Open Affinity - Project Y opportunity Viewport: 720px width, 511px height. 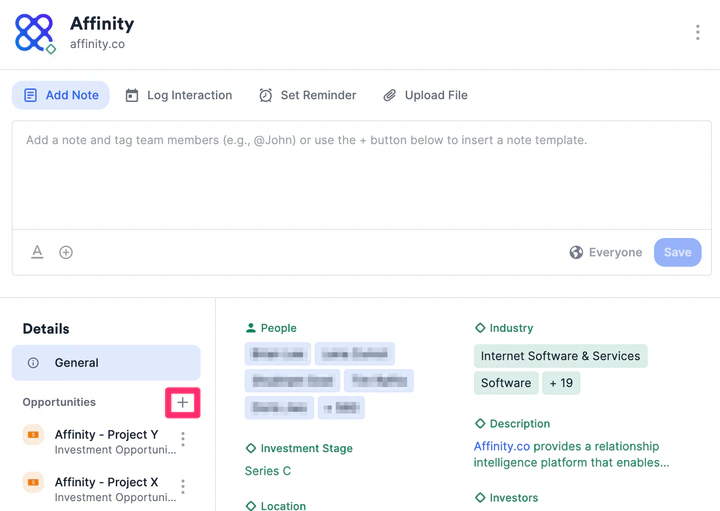tap(107, 434)
